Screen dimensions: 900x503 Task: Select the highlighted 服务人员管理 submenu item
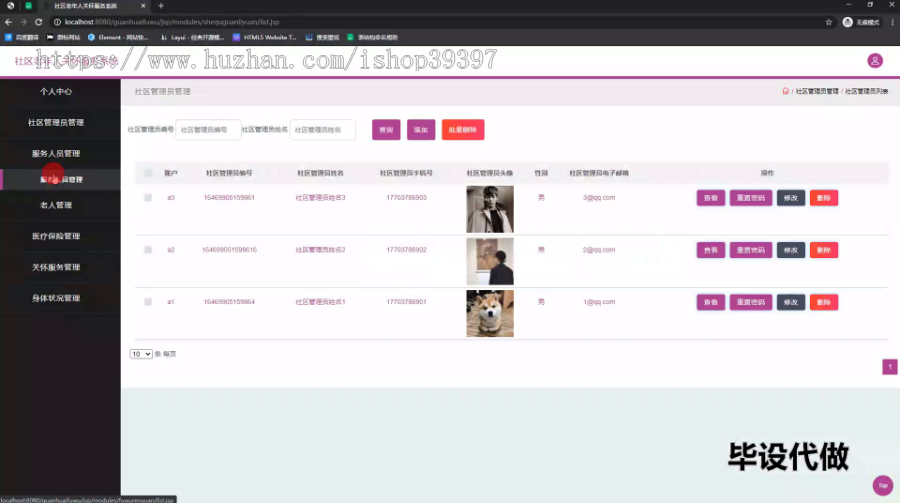(61, 179)
